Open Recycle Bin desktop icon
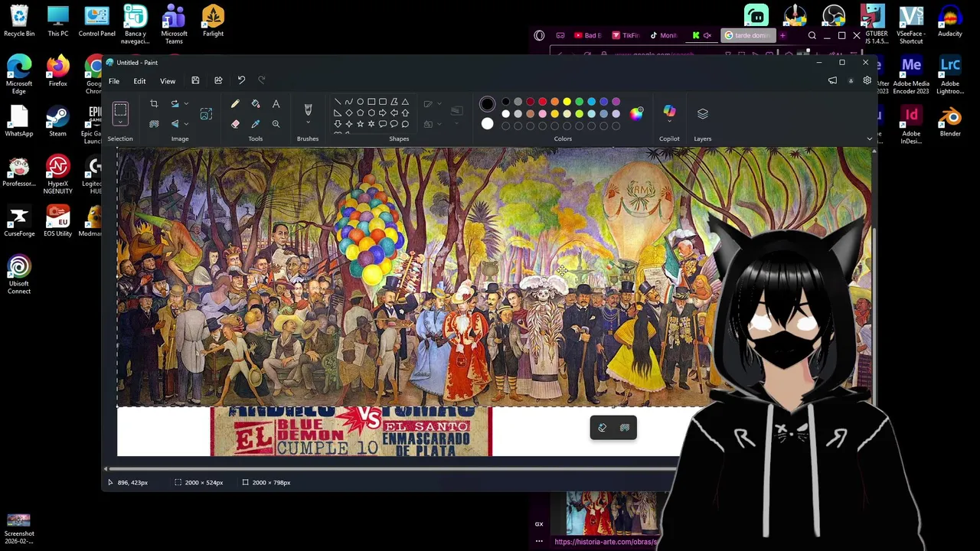Image resolution: width=980 pixels, height=551 pixels. pyautogui.click(x=19, y=21)
